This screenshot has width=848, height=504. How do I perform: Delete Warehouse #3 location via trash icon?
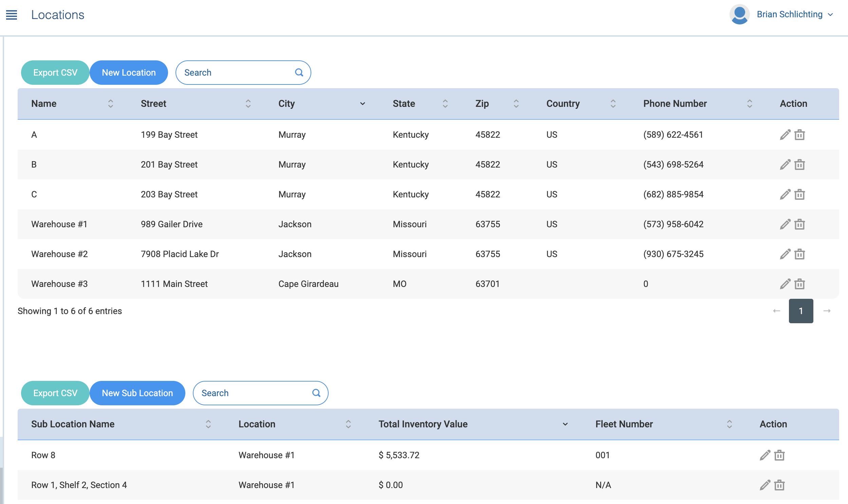[x=799, y=284]
